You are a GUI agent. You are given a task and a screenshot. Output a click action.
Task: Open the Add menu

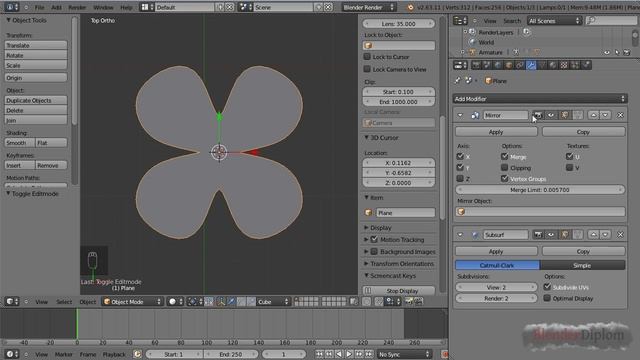point(56,7)
